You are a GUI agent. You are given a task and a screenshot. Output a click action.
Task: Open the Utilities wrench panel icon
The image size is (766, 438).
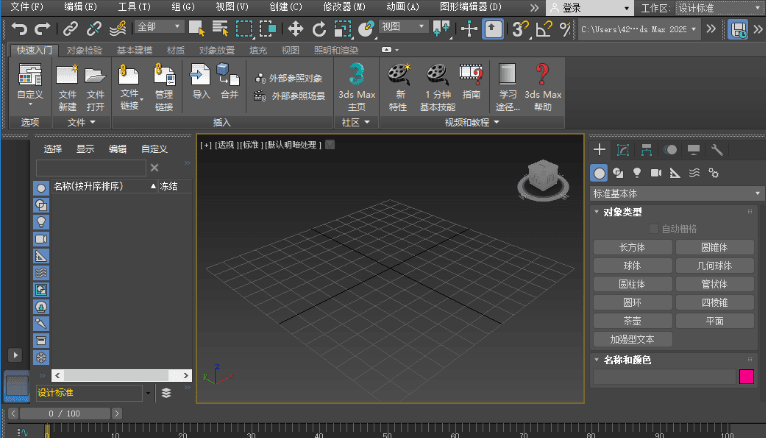pyautogui.click(x=716, y=150)
